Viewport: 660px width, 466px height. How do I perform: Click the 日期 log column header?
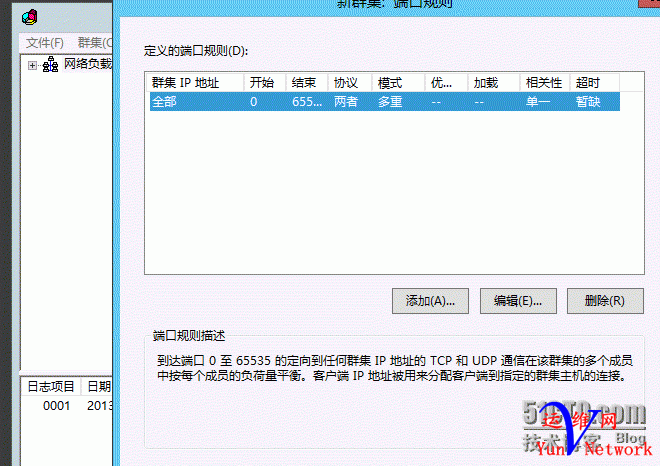(x=98, y=386)
